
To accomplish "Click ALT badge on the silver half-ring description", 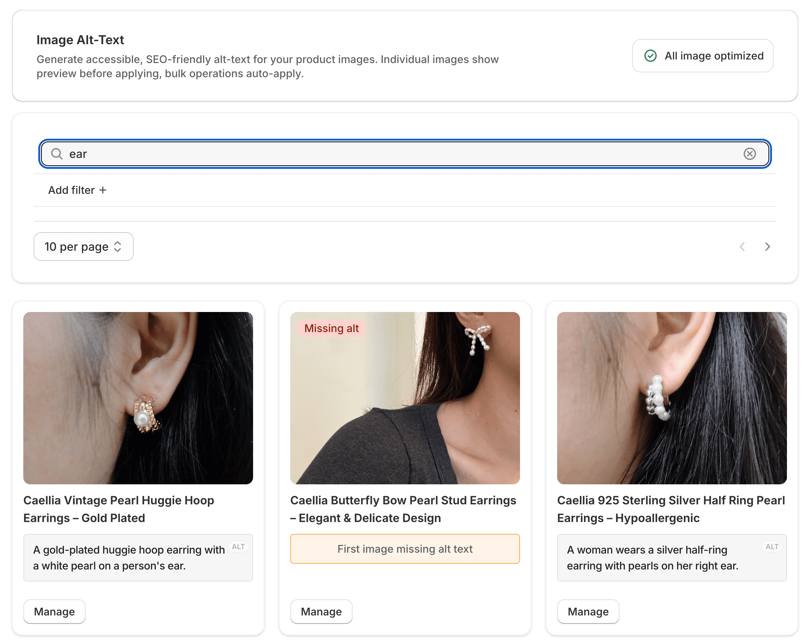I will click(x=772, y=546).
